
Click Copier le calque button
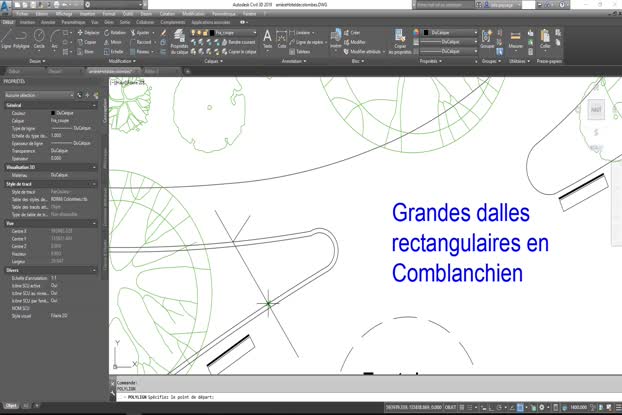[238, 52]
